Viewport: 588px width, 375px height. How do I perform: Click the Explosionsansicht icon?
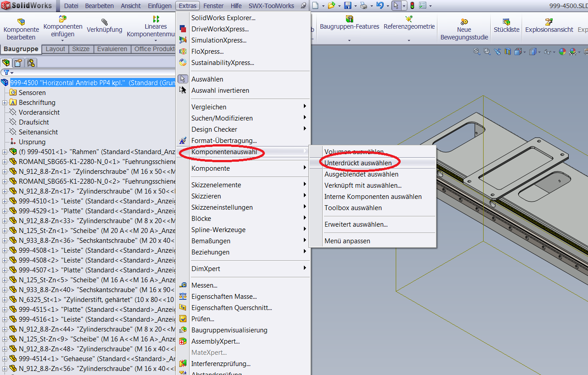tap(549, 22)
